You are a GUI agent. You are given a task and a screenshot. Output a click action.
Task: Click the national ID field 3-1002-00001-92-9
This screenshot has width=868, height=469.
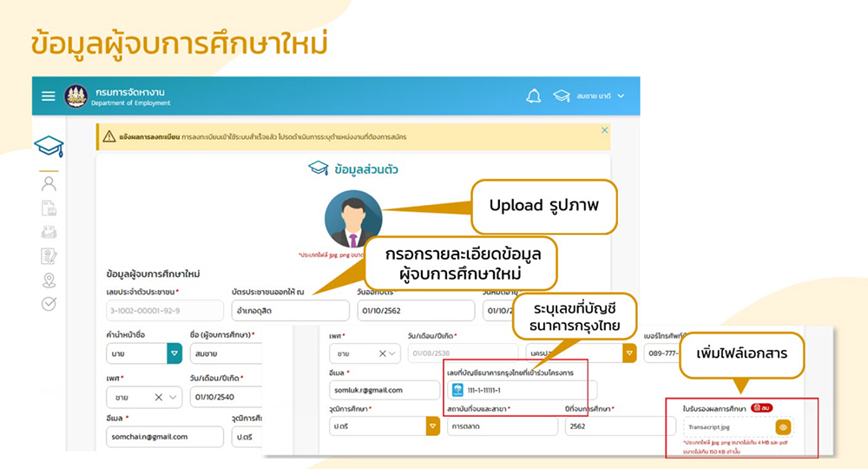pos(164,311)
